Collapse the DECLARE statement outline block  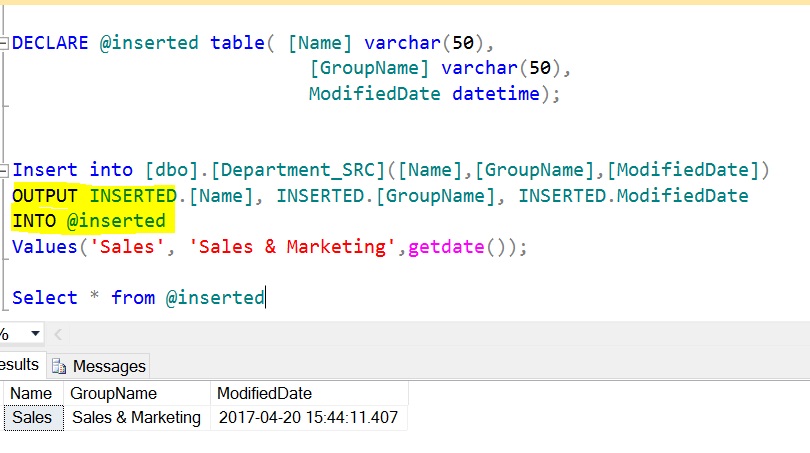(x=6, y=43)
